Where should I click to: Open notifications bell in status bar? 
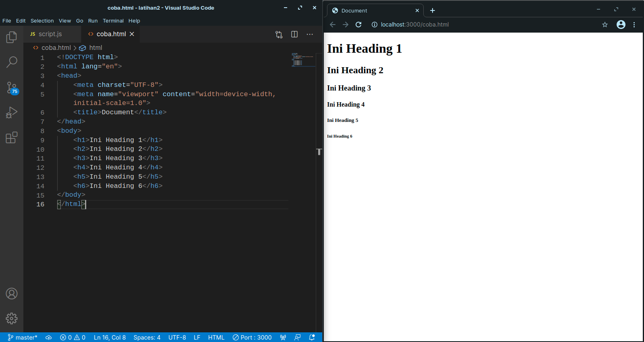coord(312,338)
